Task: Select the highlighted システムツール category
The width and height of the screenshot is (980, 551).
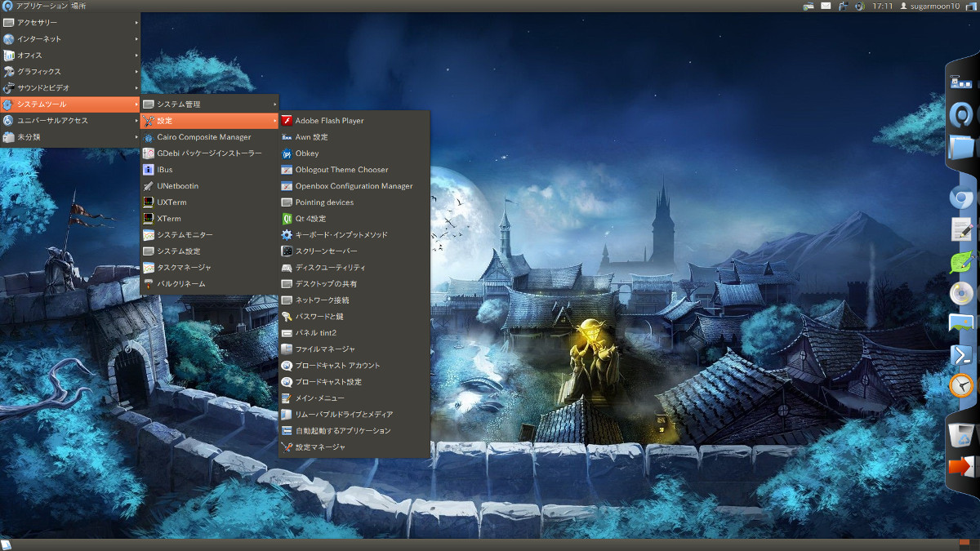Action: (70, 104)
